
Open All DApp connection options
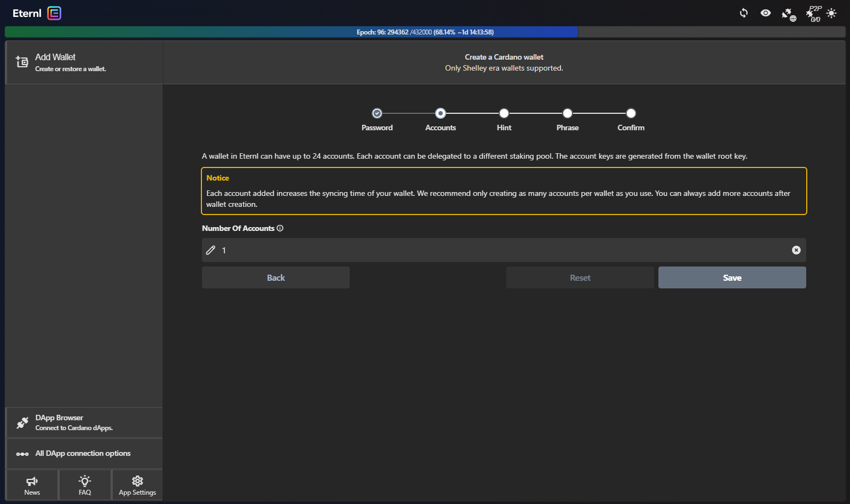click(84, 454)
